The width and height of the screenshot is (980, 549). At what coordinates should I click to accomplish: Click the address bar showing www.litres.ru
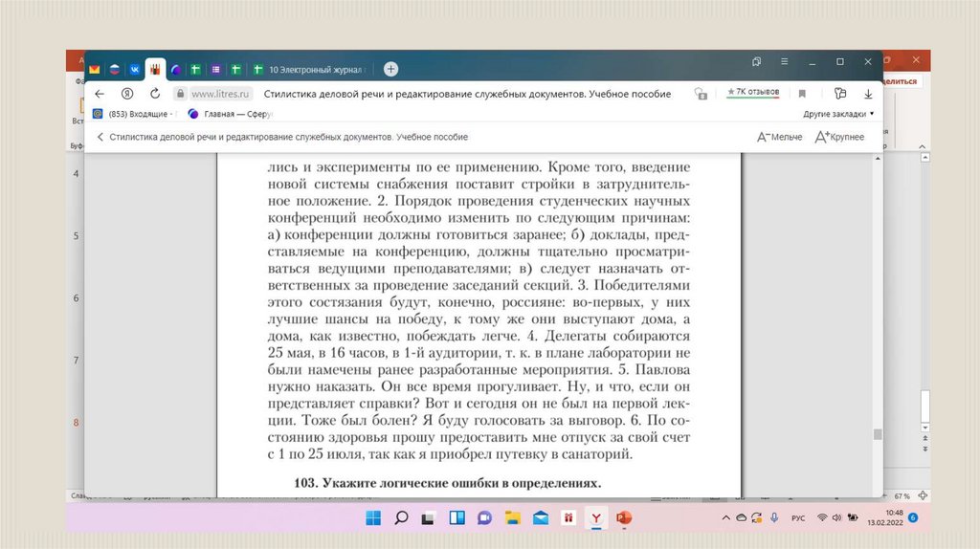[221, 94]
